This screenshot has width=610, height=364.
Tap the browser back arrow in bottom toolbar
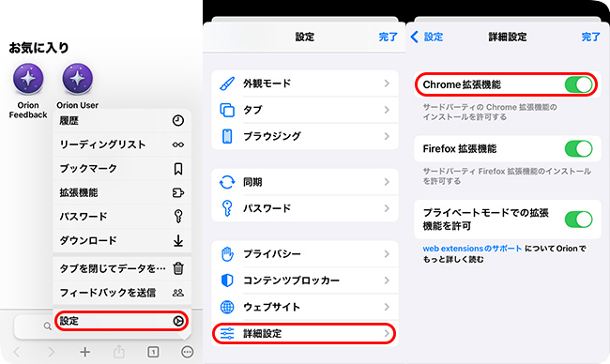coord(17,352)
